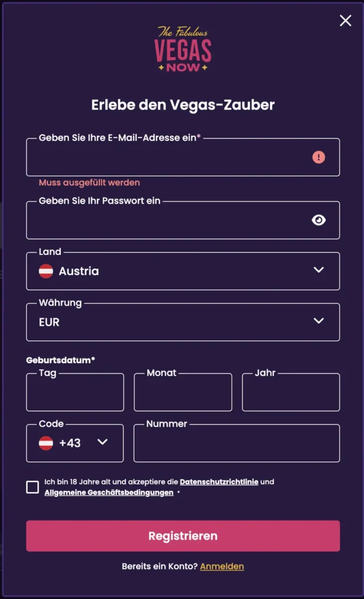Expand the Land dropdown chevron

(x=318, y=270)
